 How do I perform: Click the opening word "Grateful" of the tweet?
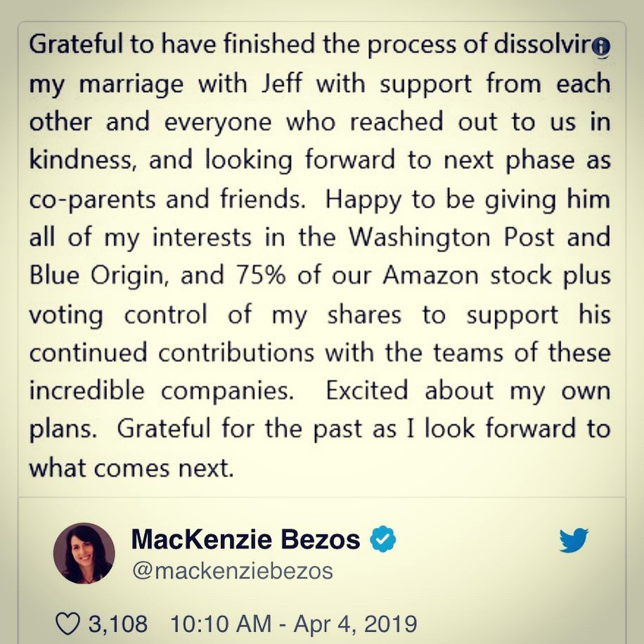[x=76, y=44]
